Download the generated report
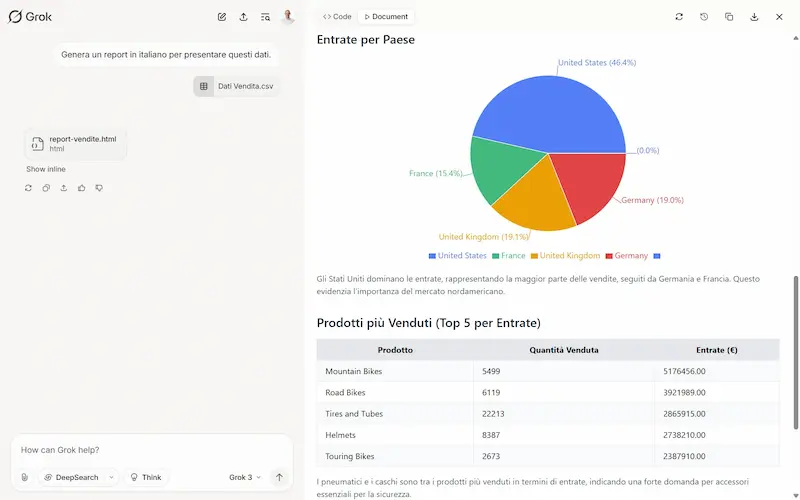The image size is (800, 500). [x=754, y=17]
